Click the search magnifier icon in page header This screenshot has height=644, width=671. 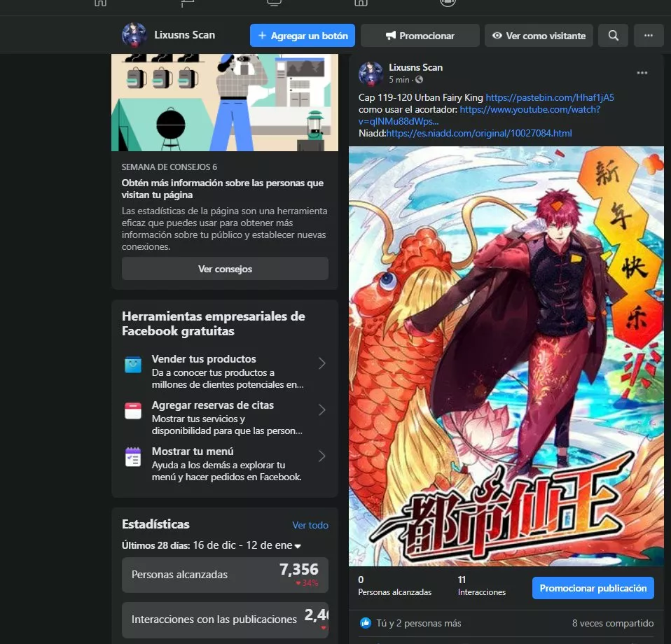coord(614,36)
